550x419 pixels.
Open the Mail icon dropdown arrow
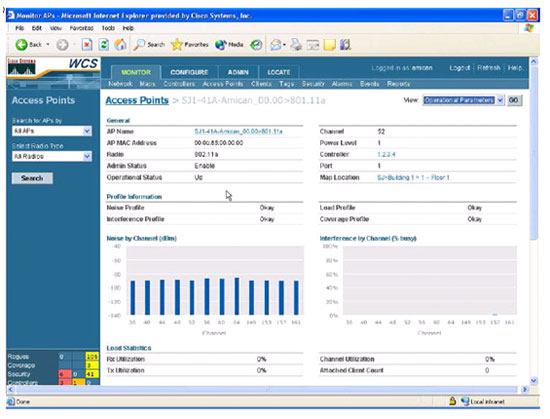pos(284,45)
